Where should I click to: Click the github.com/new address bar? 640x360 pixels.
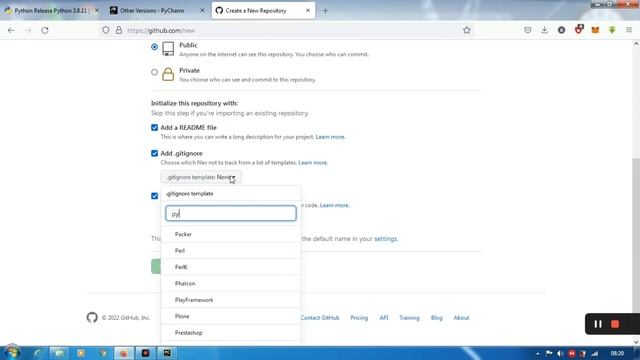(x=286, y=30)
